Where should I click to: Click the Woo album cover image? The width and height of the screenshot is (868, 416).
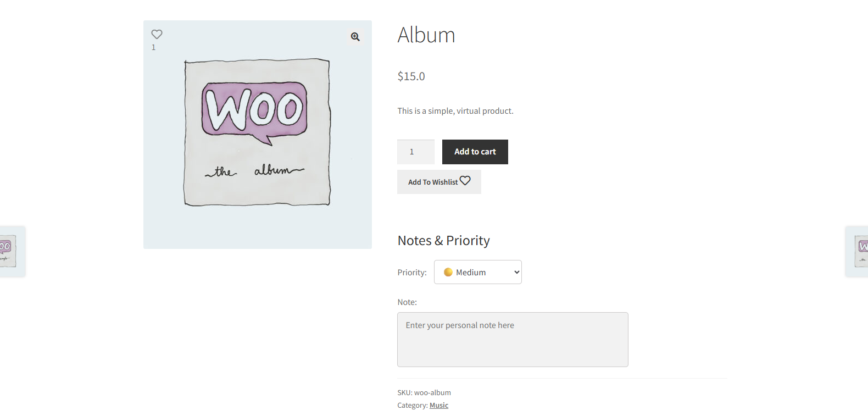pos(257,132)
